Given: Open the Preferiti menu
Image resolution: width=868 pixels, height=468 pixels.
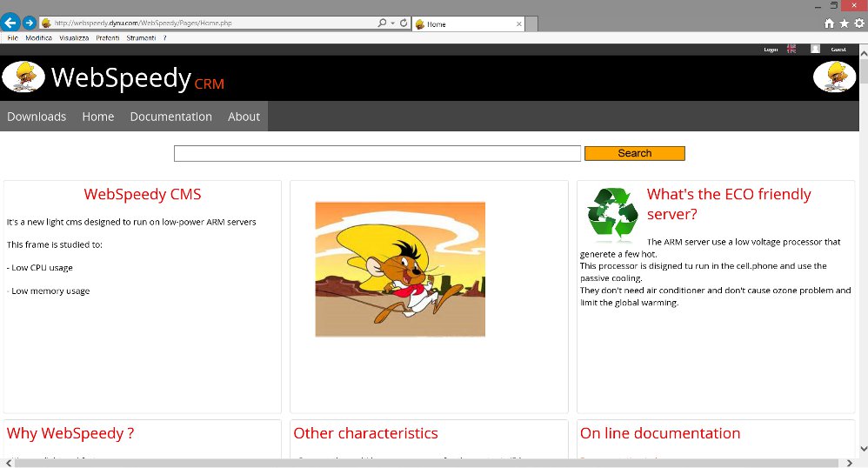Looking at the screenshot, I should pyautogui.click(x=107, y=38).
